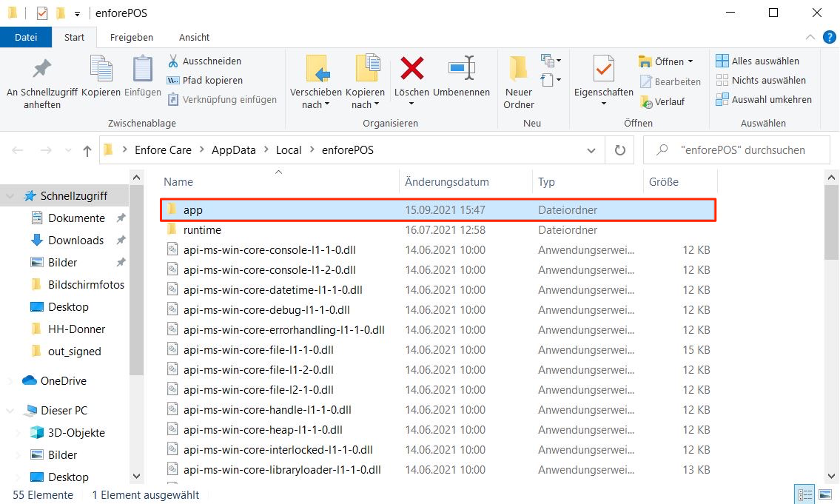Expand the Öffnen dropdown arrow

pyautogui.click(x=691, y=61)
